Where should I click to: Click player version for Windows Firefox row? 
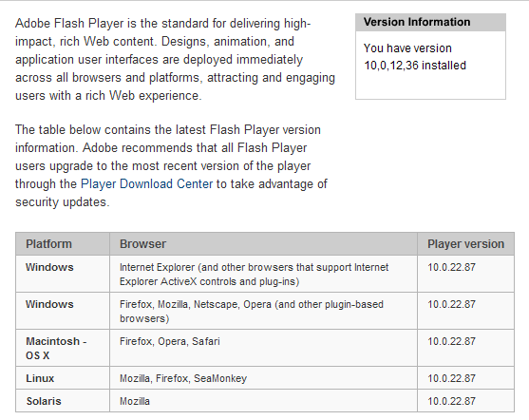click(465, 311)
